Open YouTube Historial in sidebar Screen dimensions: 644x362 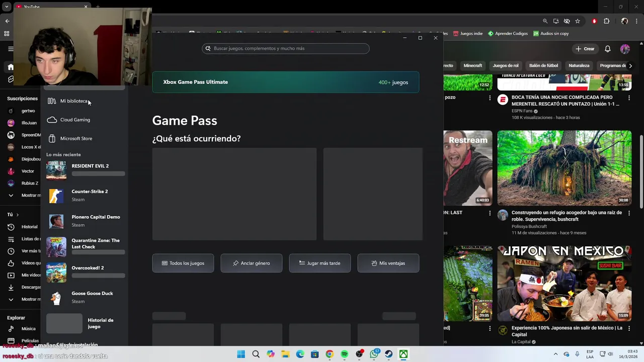(23, 227)
